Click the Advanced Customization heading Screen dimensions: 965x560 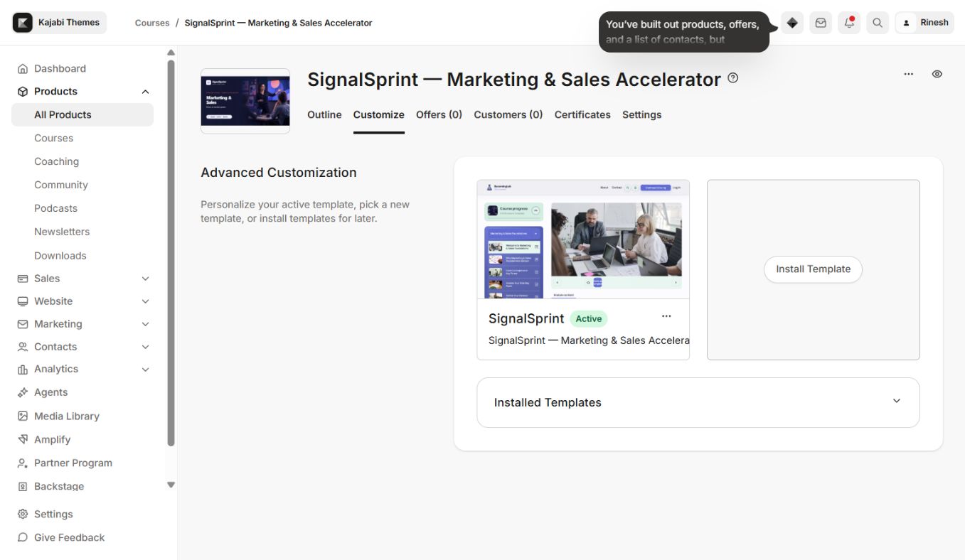[279, 173]
